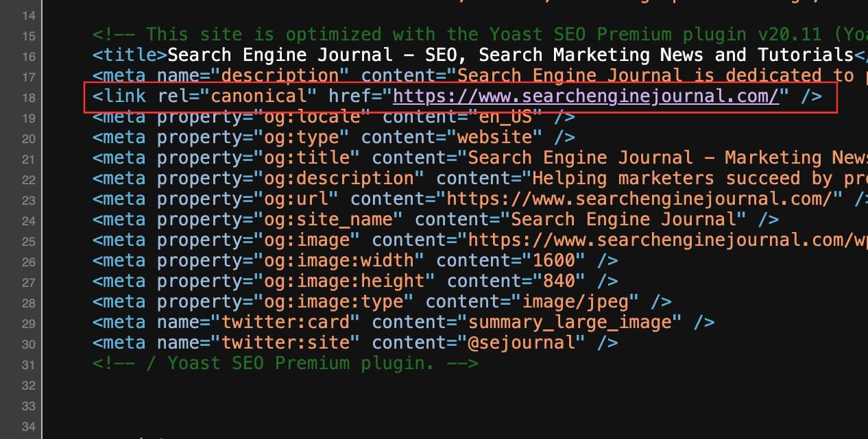Click the "og:description" property value
Image resolution: width=868 pixels, height=439 pixels.
pos(339,178)
